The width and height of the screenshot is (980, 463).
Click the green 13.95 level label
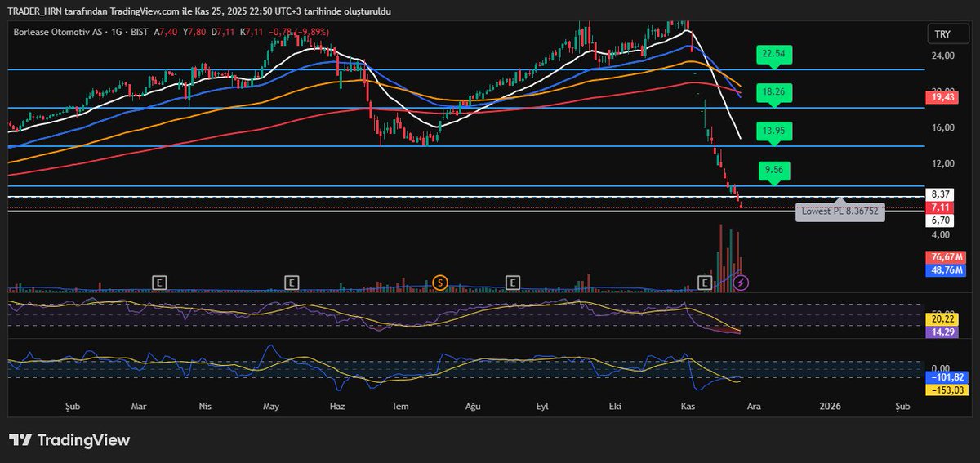click(773, 131)
